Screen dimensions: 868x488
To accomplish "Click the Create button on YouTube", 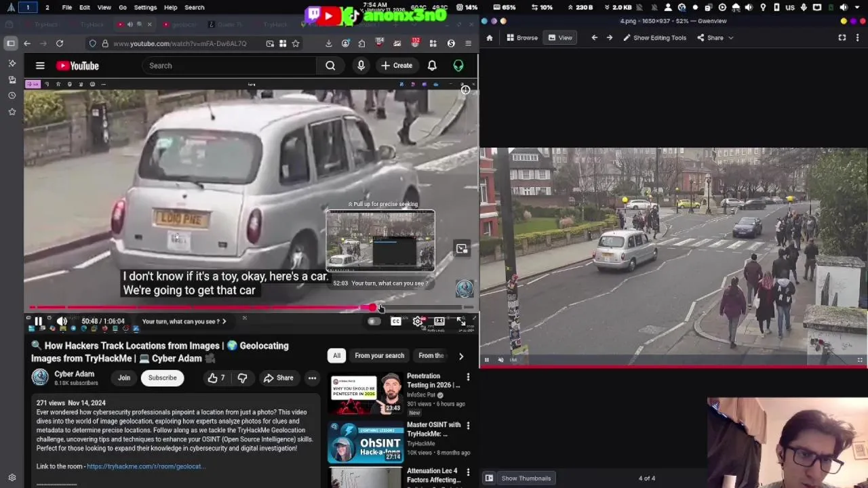I will [397, 66].
